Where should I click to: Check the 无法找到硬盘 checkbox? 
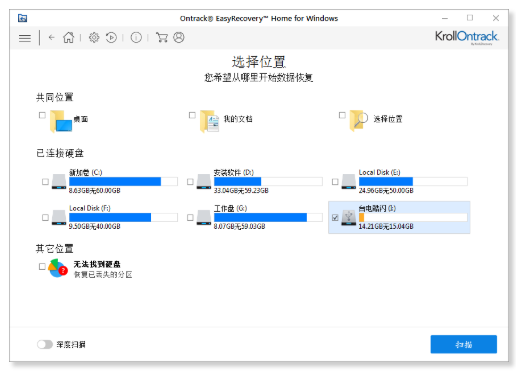(42, 266)
